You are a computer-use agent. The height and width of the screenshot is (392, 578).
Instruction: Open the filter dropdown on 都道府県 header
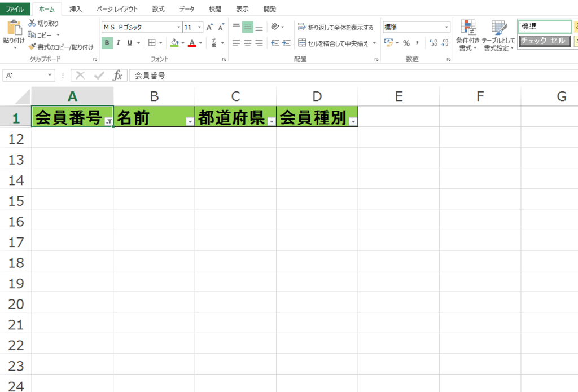tap(272, 120)
